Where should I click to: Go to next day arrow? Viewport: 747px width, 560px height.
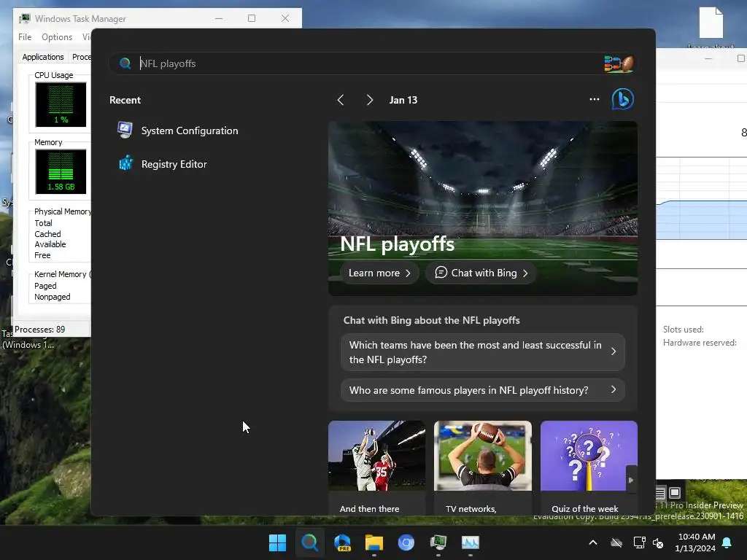click(370, 100)
